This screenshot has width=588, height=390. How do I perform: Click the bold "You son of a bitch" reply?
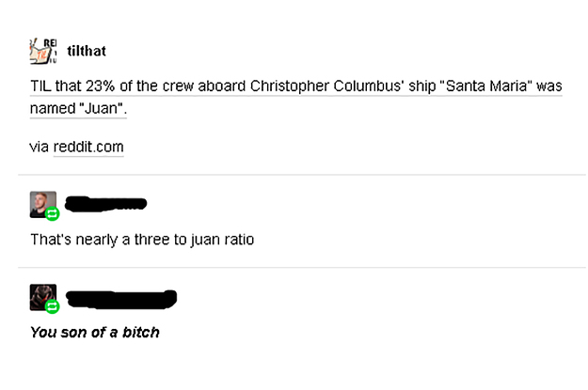pyautogui.click(x=94, y=332)
